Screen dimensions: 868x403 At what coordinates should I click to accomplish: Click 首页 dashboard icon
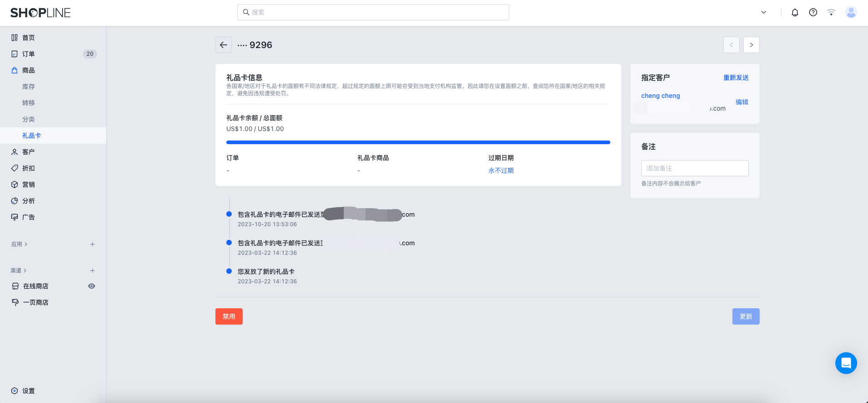[15, 38]
